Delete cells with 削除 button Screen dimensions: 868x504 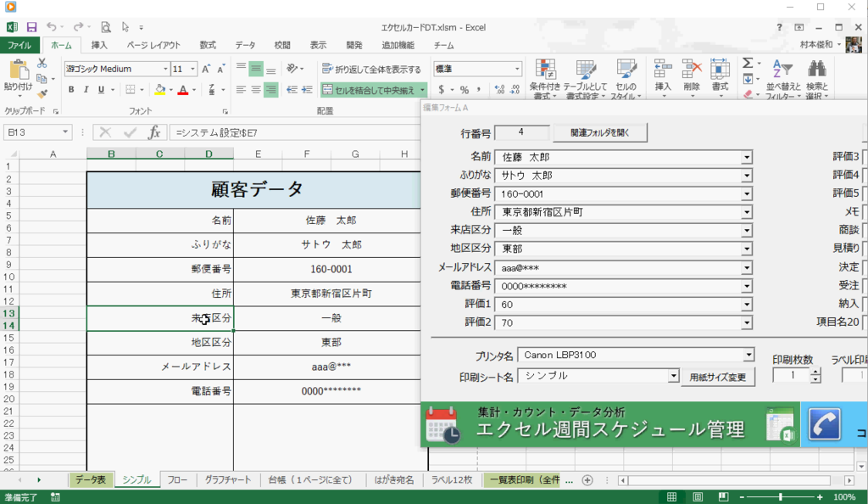pyautogui.click(x=692, y=79)
